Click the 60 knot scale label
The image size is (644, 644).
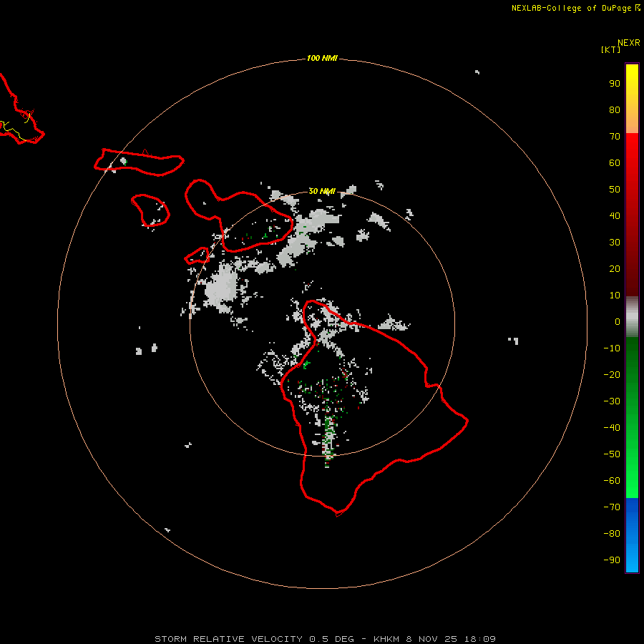click(x=615, y=162)
